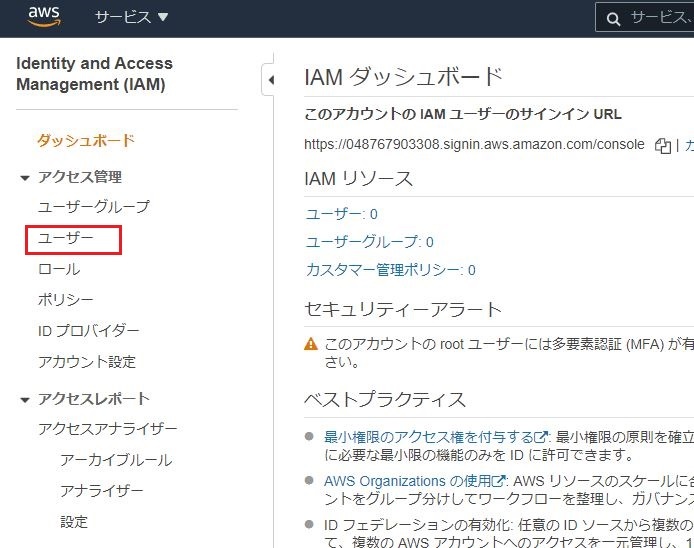Collapse the アクセスレポート section
Image resolution: width=694 pixels, height=548 pixels.
point(25,400)
